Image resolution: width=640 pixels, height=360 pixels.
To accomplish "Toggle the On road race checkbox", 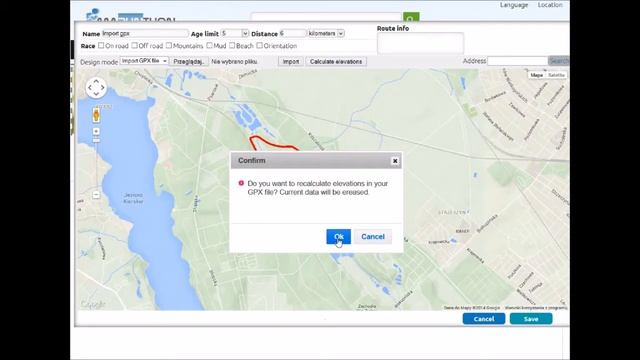I will pyautogui.click(x=101, y=45).
